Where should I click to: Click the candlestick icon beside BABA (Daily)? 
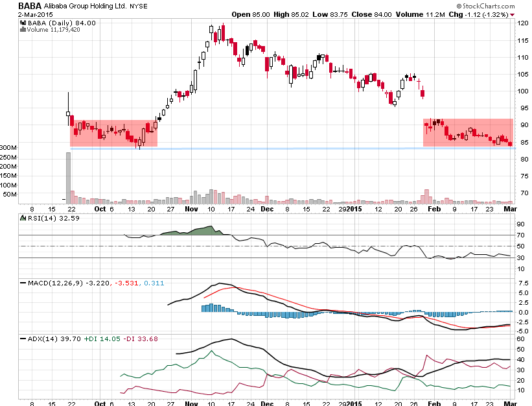click(23, 23)
